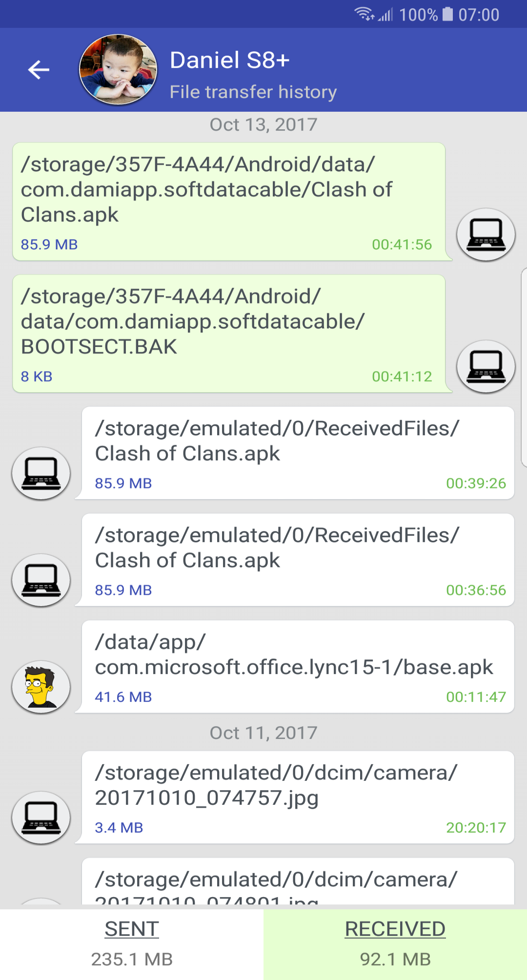Open Daniel S8+ profile picture
Viewport: 527px width, 980px height.
[118, 70]
